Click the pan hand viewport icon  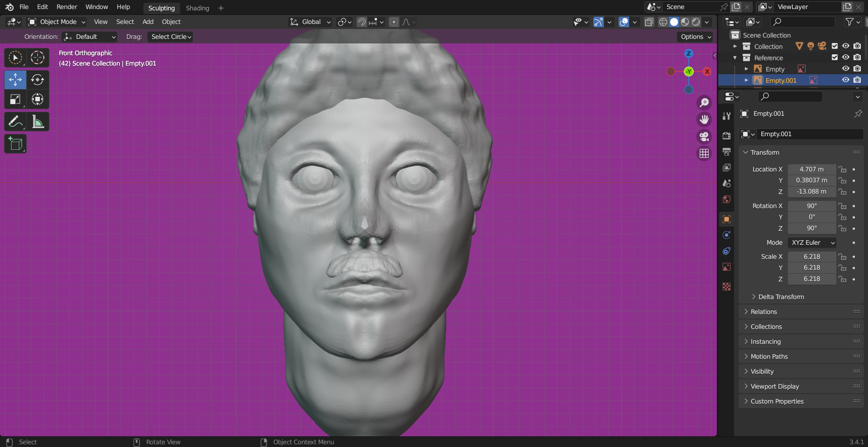click(704, 119)
